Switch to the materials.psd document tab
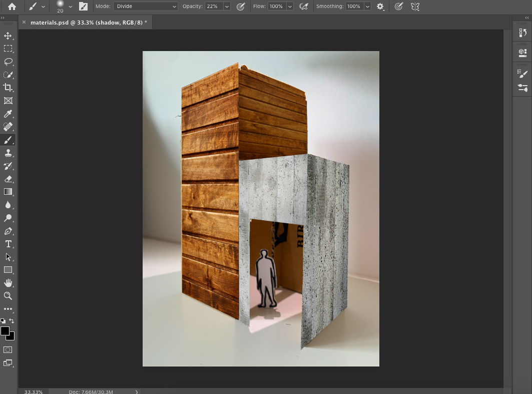 pyautogui.click(x=89, y=23)
